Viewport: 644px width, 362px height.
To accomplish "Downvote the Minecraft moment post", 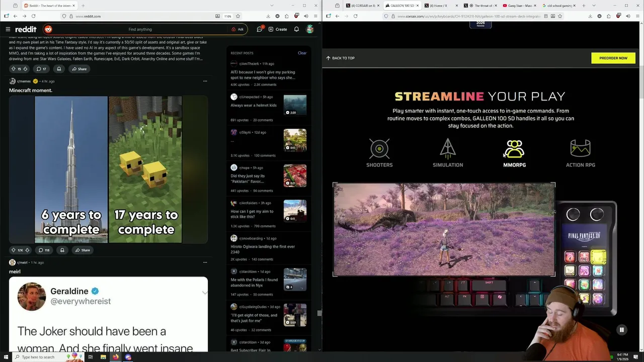I will [x=27, y=250].
